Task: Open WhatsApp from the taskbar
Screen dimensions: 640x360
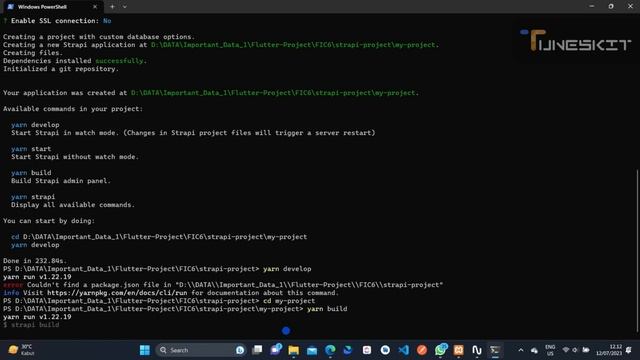Action: tap(440, 350)
